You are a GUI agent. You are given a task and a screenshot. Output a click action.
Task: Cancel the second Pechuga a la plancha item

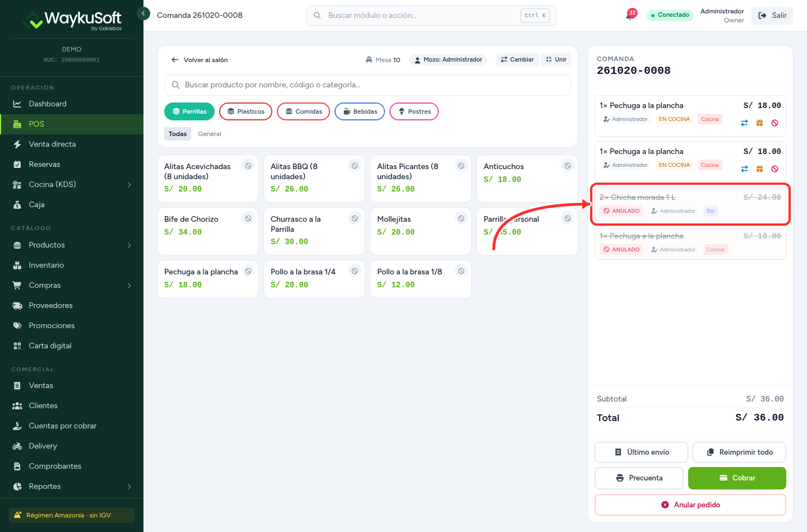pyautogui.click(x=775, y=169)
